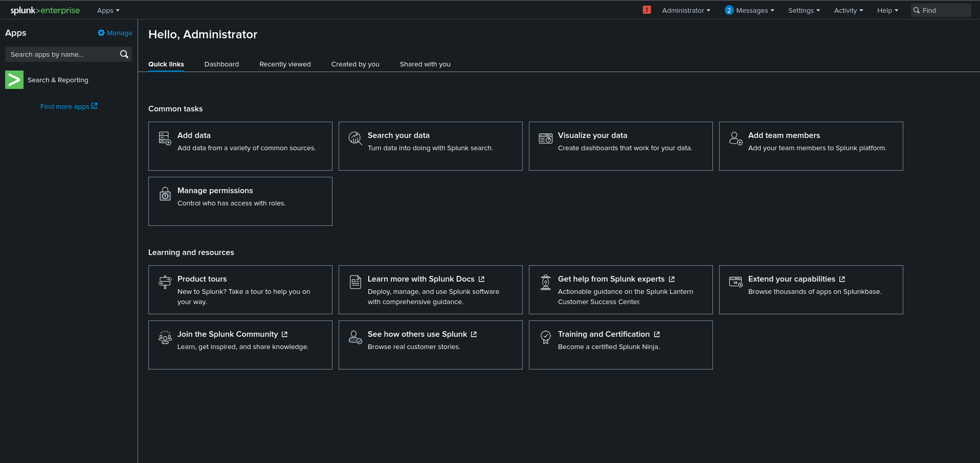Viewport: 980px width, 463px height.
Task: Click the external link icon beside Find more apps
Action: click(94, 106)
